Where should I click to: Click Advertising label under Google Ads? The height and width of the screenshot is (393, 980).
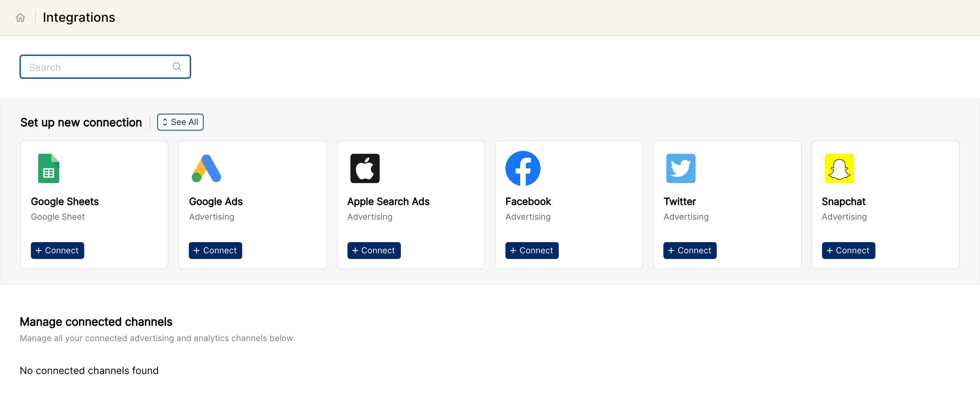point(212,217)
